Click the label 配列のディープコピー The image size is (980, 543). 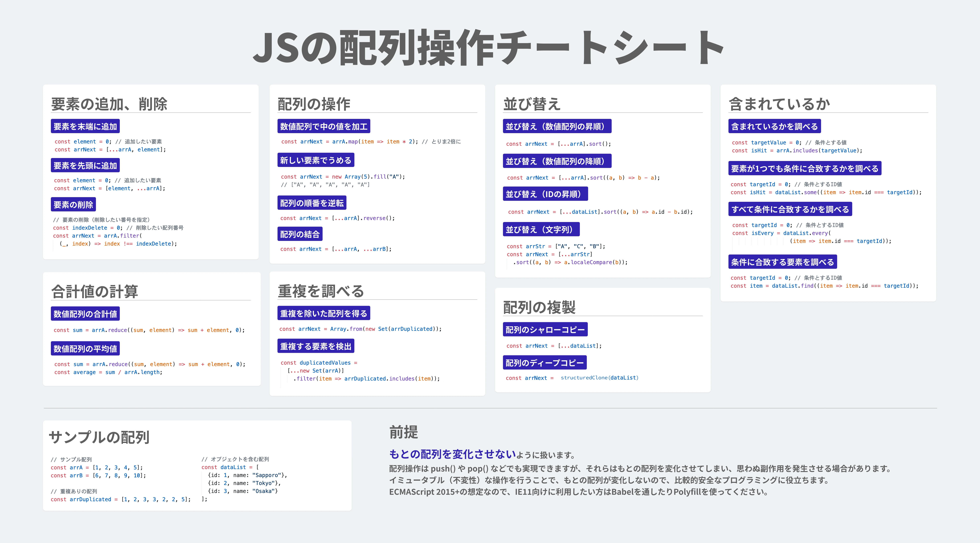(545, 362)
